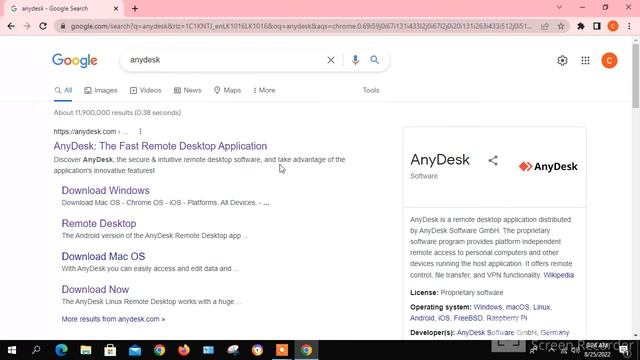Select the All results tab
The height and width of the screenshot is (360, 640).
pyautogui.click(x=63, y=90)
